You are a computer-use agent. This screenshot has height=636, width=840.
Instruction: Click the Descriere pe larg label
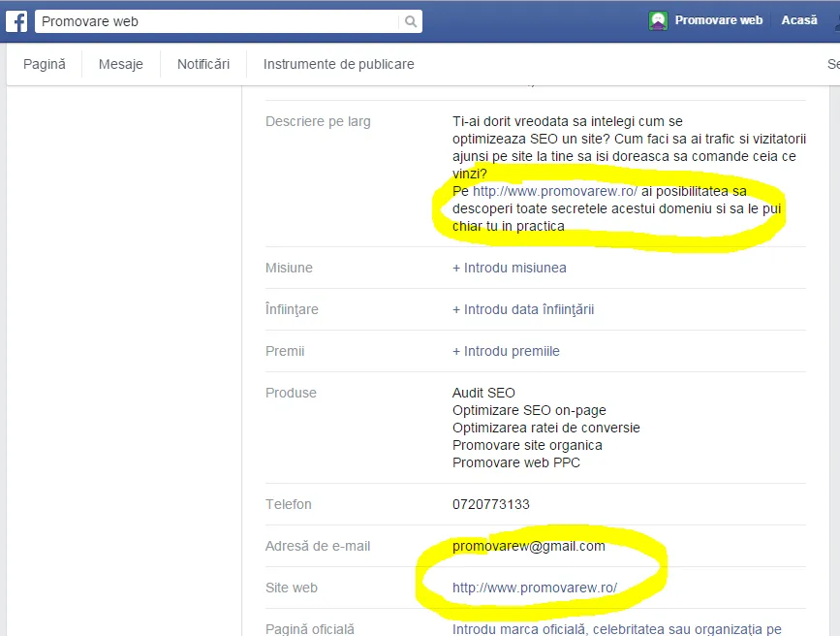click(x=318, y=122)
